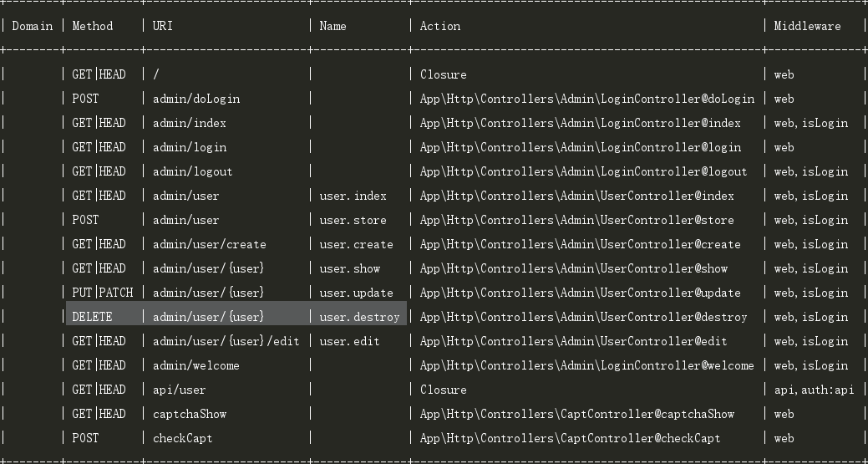The image size is (868, 464).
Task: Click the Middleware column header
Action: click(x=807, y=26)
